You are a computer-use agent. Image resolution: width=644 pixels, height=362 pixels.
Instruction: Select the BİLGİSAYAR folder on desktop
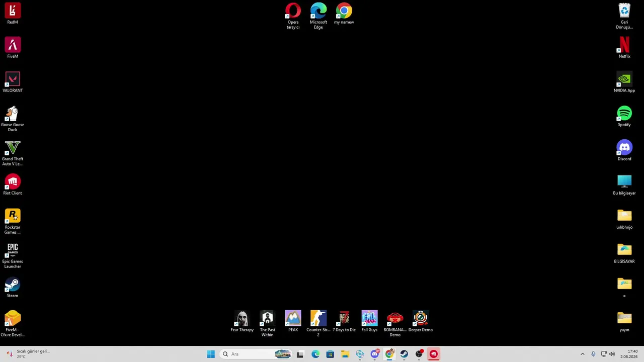pos(624,253)
